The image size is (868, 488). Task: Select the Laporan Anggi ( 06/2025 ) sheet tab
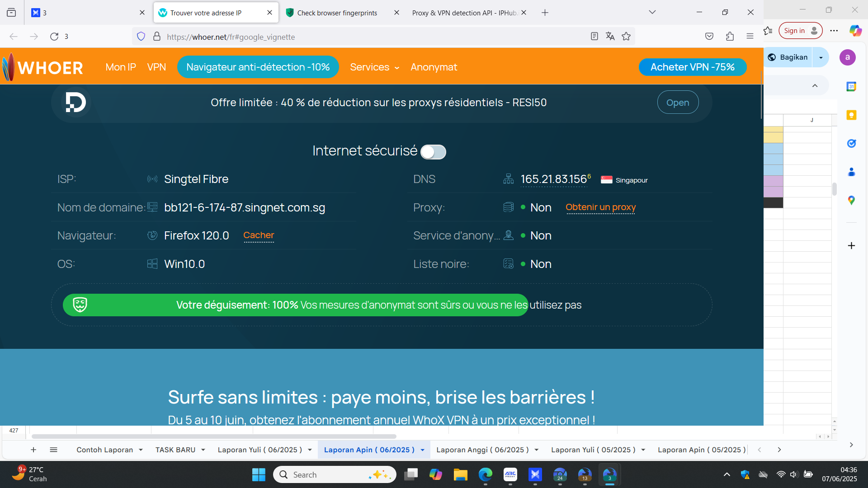[482, 450]
